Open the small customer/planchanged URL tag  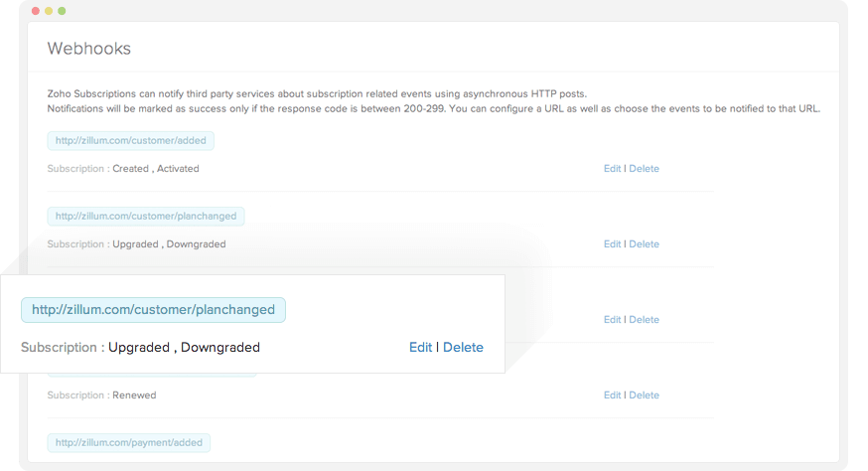pos(146,216)
